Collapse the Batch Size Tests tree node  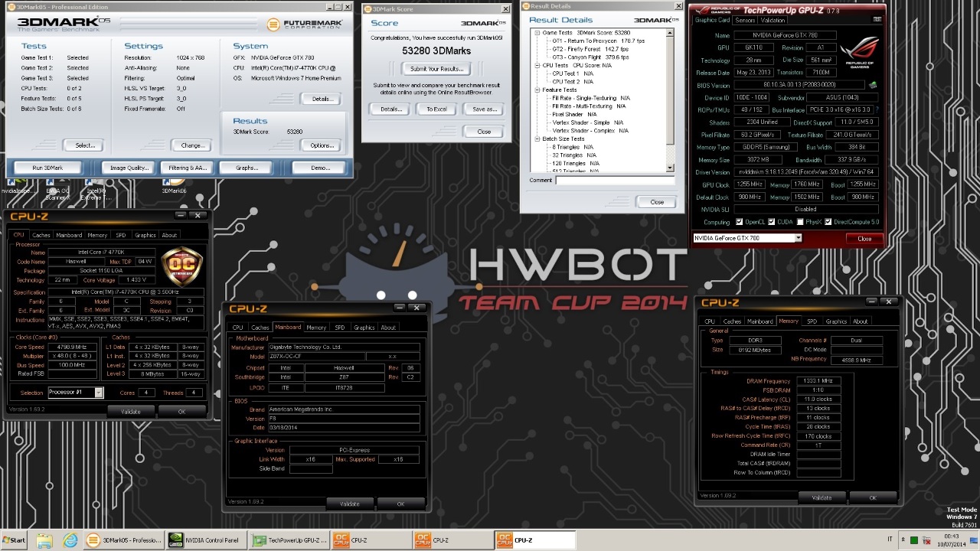pyautogui.click(x=536, y=139)
